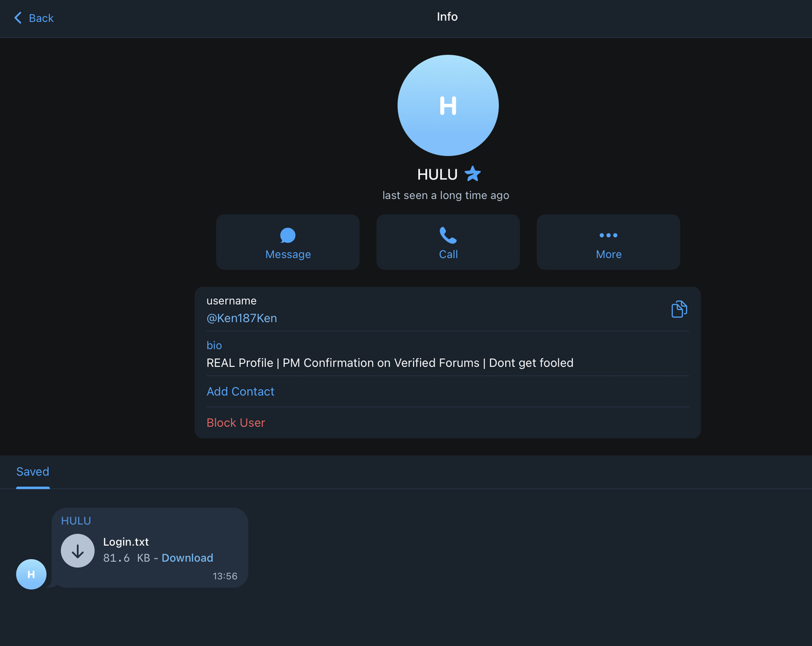Click the Info title in the header

coord(447,17)
